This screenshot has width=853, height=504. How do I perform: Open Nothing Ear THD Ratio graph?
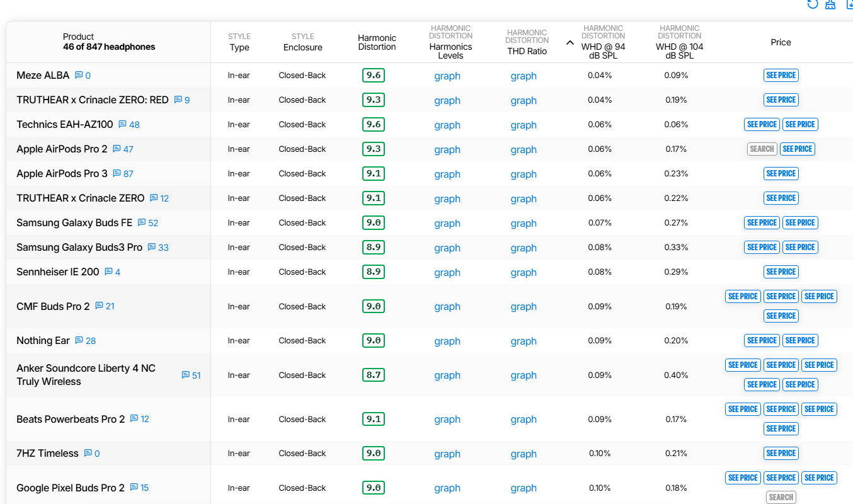click(x=524, y=341)
